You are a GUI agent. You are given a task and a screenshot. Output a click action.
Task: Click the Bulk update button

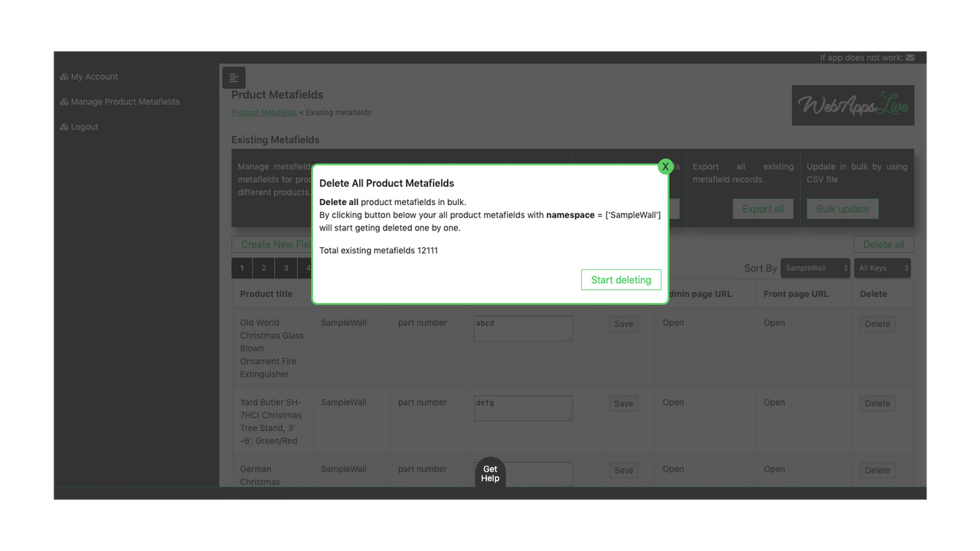842,208
